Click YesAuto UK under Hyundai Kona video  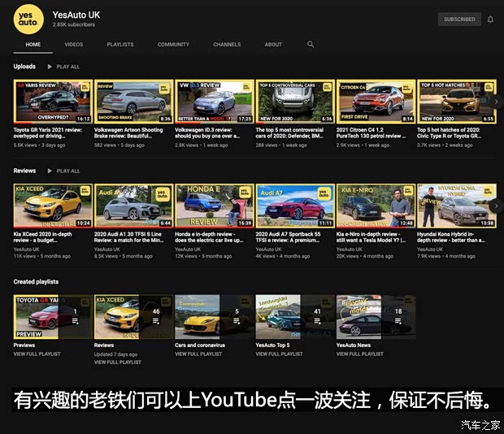coord(430,250)
